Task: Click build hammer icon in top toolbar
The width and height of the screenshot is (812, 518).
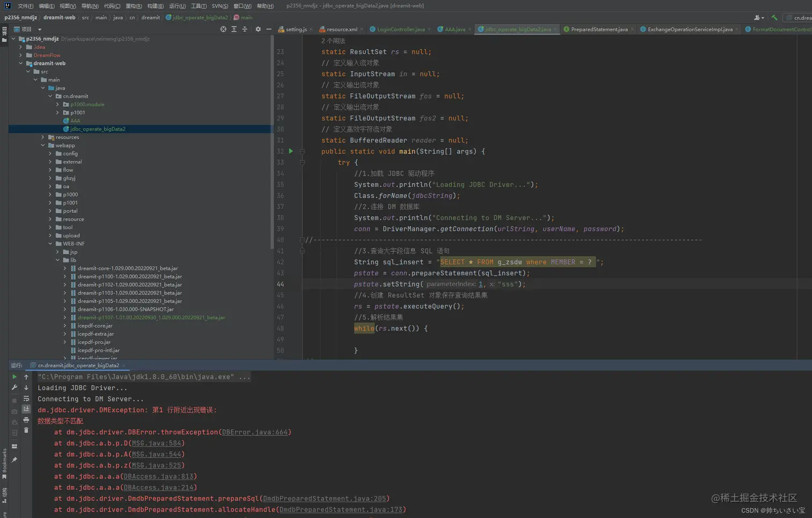Action: (774, 18)
